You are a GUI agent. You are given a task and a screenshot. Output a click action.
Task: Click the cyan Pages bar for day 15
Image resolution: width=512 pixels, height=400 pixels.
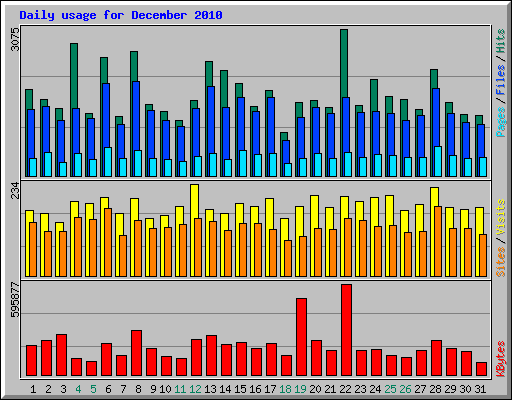[243, 163]
